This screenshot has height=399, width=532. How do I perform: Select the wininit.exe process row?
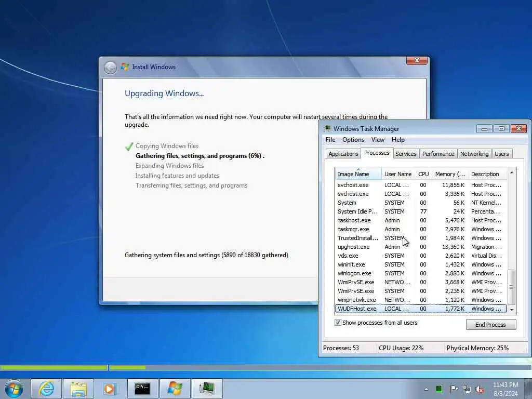point(420,264)
